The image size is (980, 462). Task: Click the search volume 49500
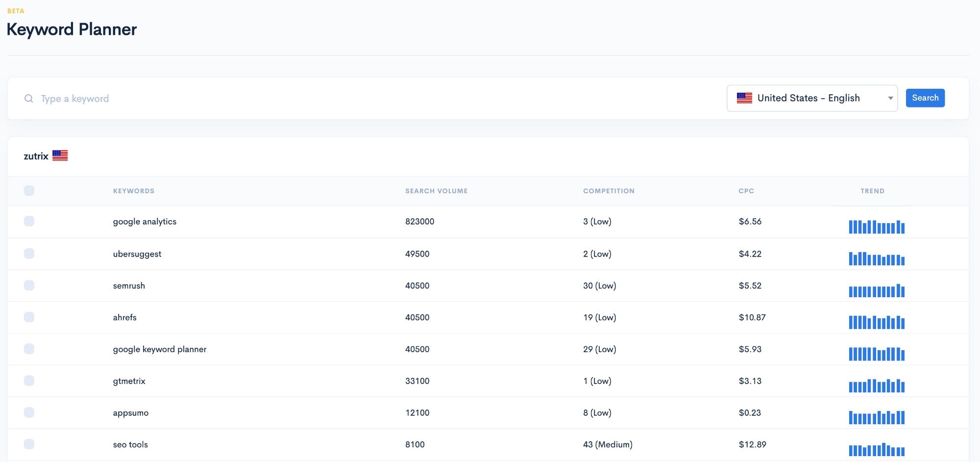point(417,254)
